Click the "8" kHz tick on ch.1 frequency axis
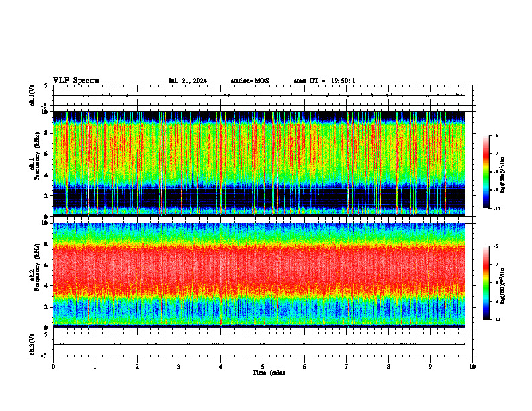This screenshot has height=411, width=532. pos(46,133)
